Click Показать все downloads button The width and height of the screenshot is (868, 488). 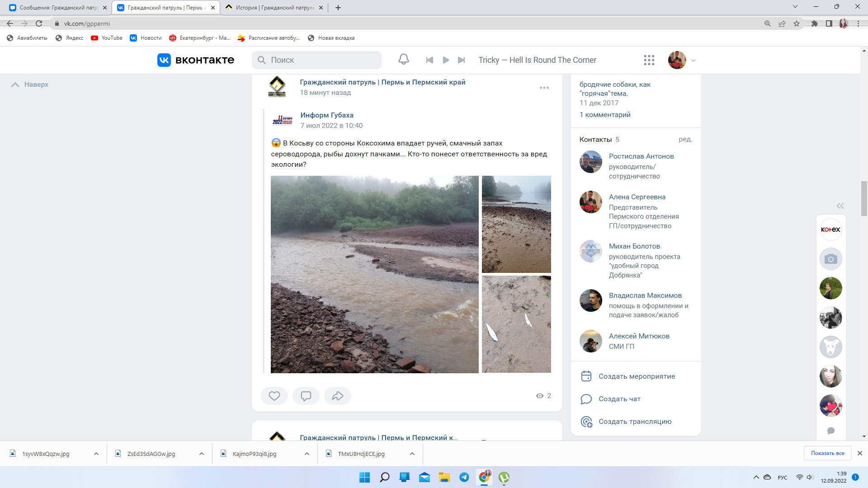coord(827,453)
